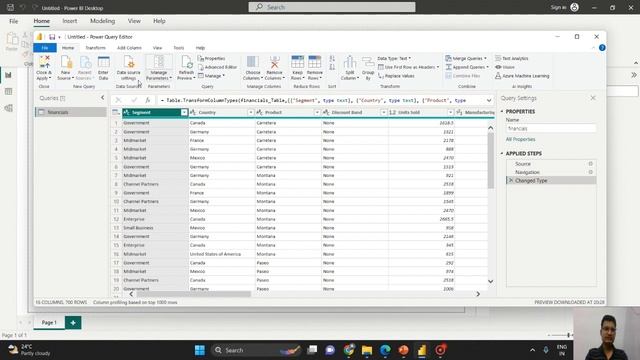Screen dimensions: 640x360
Task: Click Refresh Preview icon
Action: [186, 62]
